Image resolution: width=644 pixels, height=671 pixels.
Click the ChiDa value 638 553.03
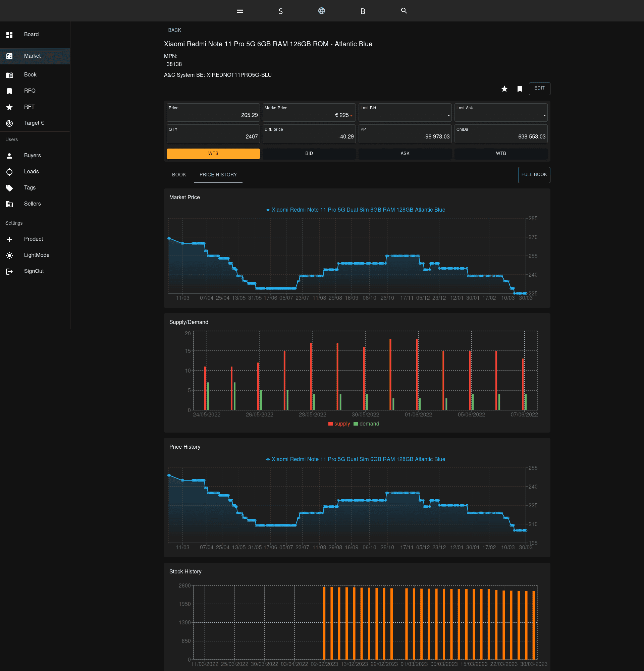tap(531, 137)
